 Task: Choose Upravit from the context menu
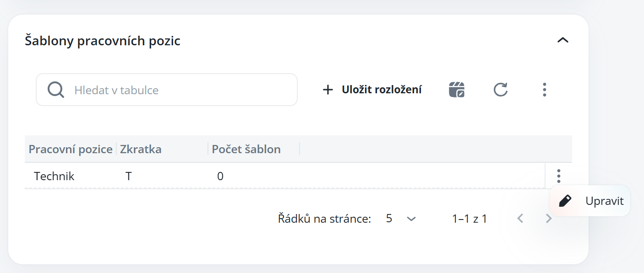[605, 201]
